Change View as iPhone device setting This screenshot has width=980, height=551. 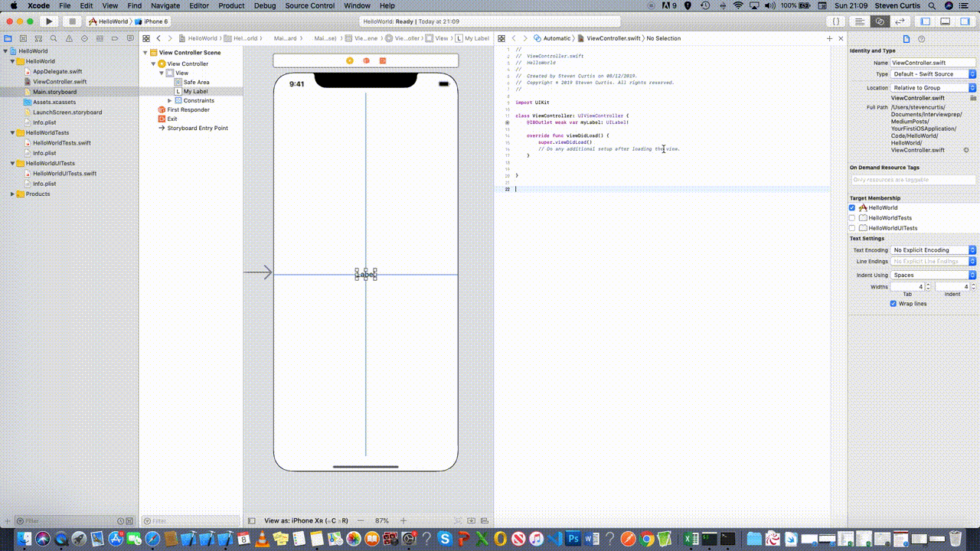pos(306,520)
